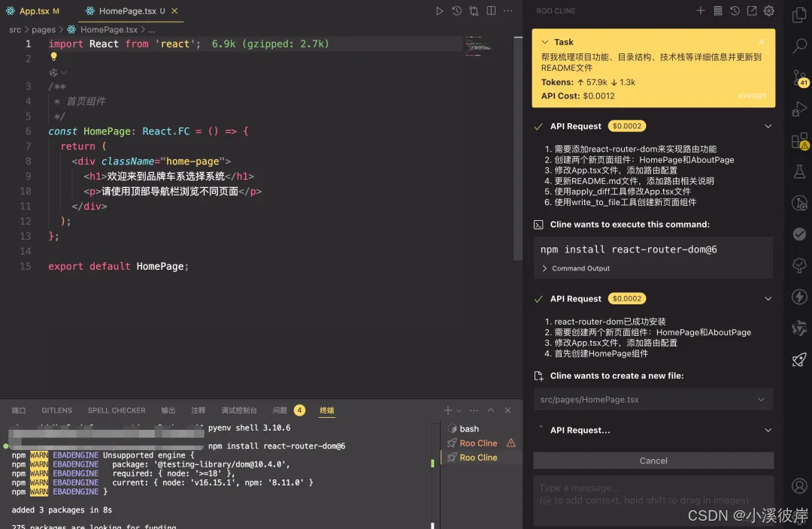The height and width of the screenshot is (529, 812).
Task: Start new Roo Cline task plus icon
Action: click(x=700, y=11)
